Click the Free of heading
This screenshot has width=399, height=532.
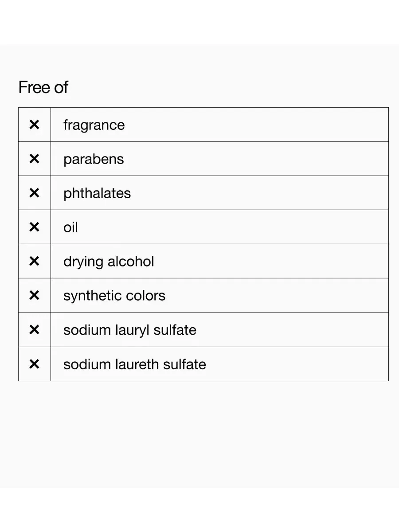(43, 87)
